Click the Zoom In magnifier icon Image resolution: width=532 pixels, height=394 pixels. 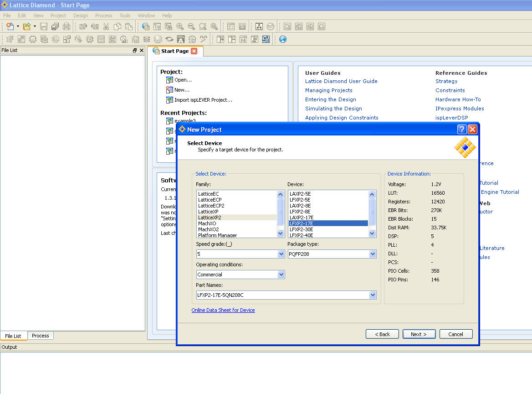click(180, 26)
